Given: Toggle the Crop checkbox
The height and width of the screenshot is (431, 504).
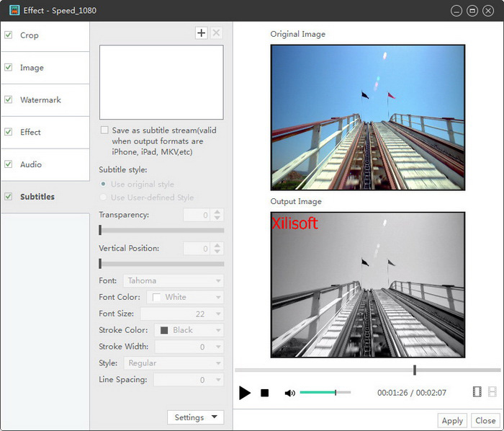Looking at the screenshot, I should click(x=9, y=35).
